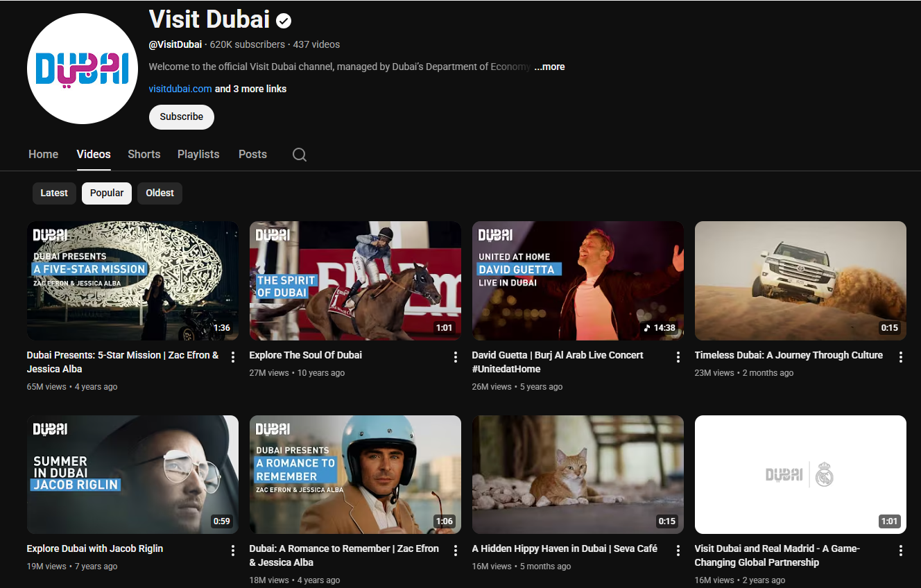Viewport: 921px width, 588px height.
Task: Play the Five-Star Mission thumbnail
Action: point(132,281)
